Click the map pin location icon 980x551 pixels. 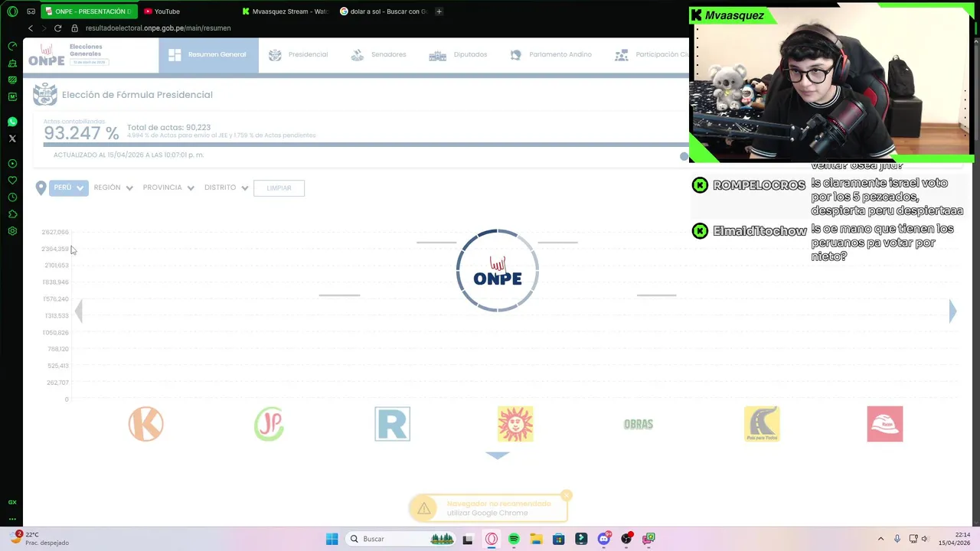click(x=41, y=188)
